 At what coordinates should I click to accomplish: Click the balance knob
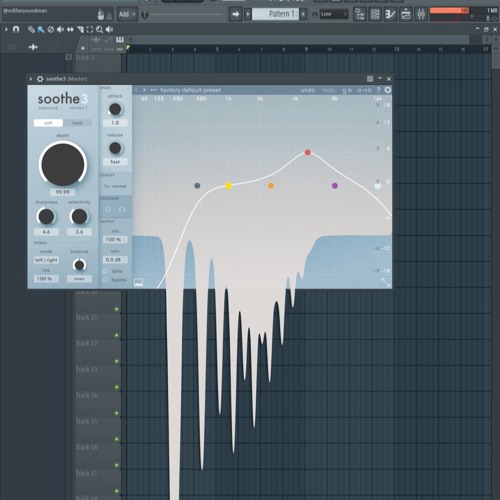pyautogui.click(x=79, y=265)
